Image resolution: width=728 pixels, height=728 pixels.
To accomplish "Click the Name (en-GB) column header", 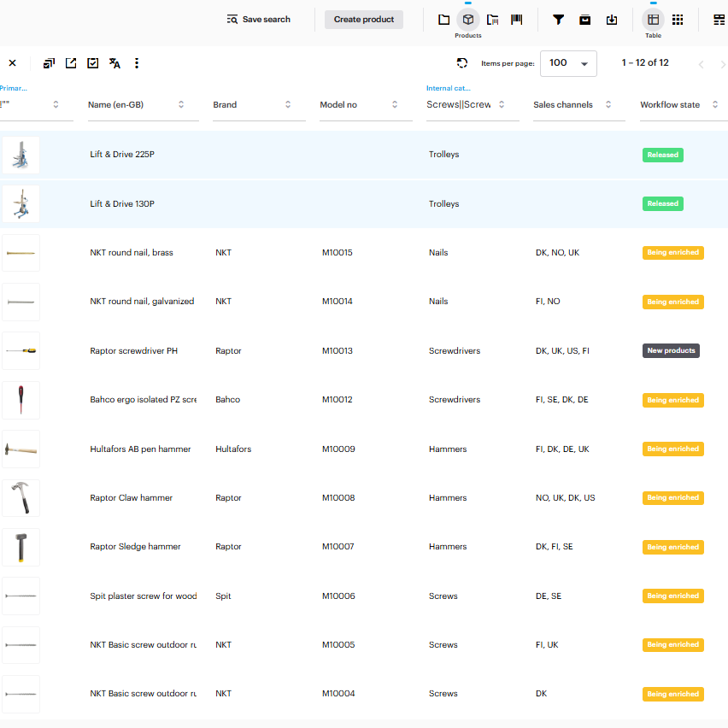I will (x=115, y=105).
